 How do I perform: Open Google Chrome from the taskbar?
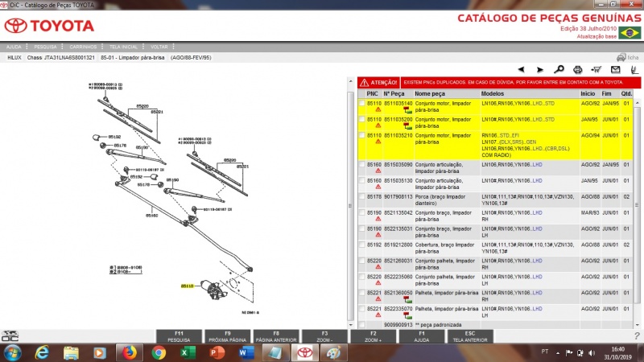point(159,352)
